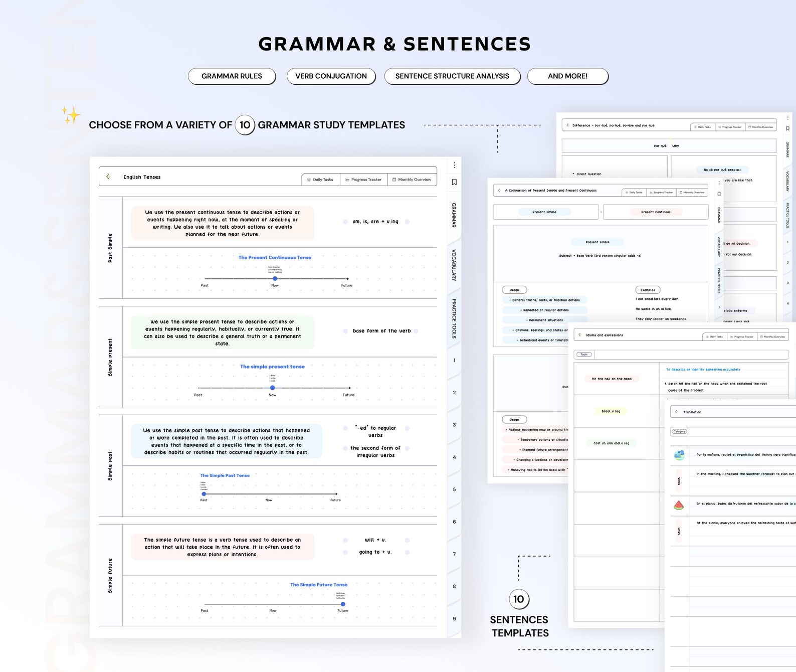This screenshot has width=796, height=672.
Task: Go to numbered side tab 1 on English Tenses page
Action: [455, 360]
